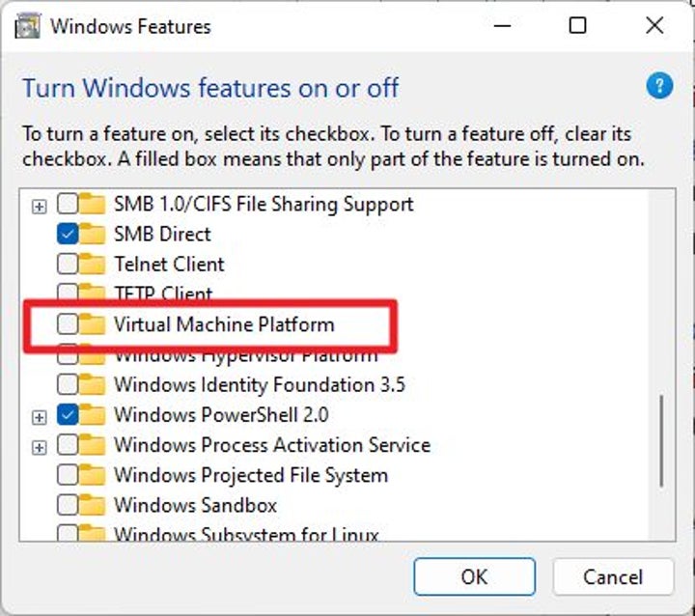This screenshot has height=616, width=695.
Task: Check the Telnet Client checkbox
Action: (x=68, y=264)
